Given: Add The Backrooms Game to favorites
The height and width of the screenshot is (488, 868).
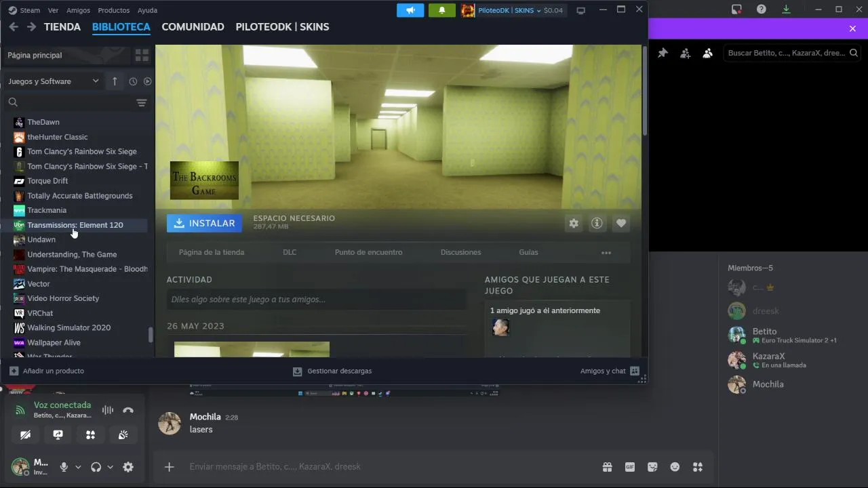Looking at the screenshot, I should [620, 223].
